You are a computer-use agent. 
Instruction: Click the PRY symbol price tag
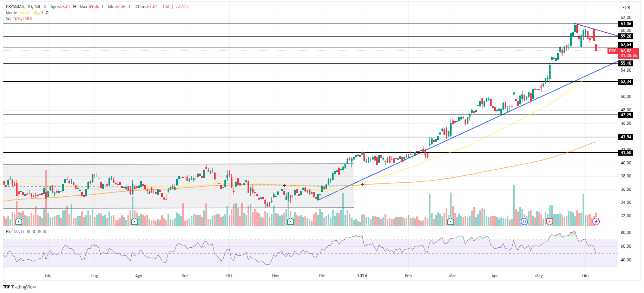(x=612, y=51)
